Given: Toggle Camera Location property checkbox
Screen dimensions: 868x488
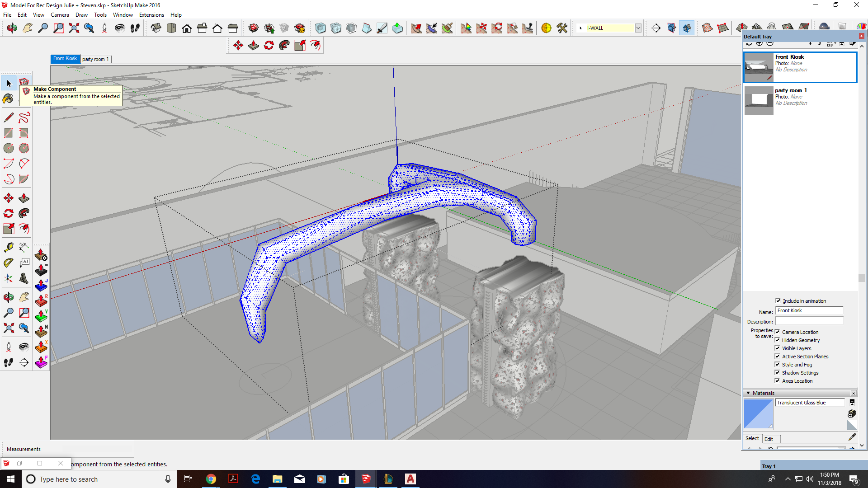Looking at the screenshot, I should pos(777,332).
